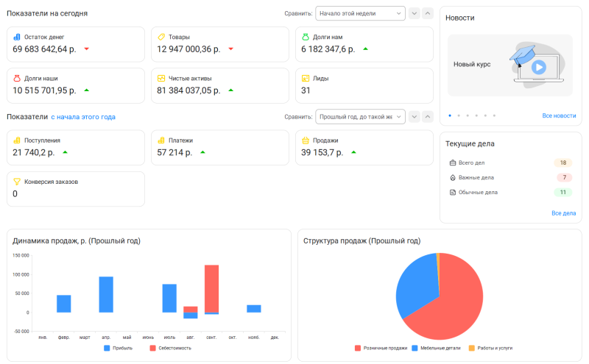Click the down chevron next to the top compare dropdown
The image size is (589, 364).
(415, 13)
